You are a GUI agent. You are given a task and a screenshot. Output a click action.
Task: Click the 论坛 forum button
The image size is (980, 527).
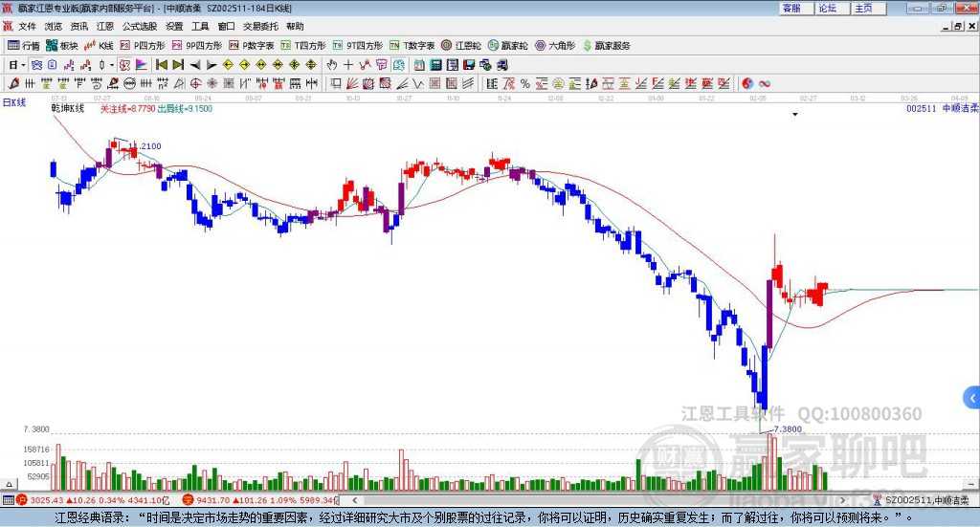click(x=827, y=8)
